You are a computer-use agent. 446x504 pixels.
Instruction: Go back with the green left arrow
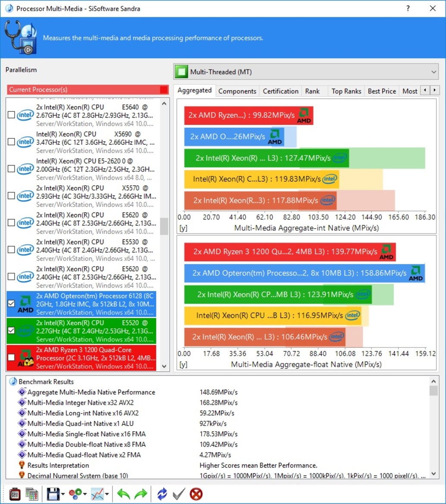click(x=123, y=494)
